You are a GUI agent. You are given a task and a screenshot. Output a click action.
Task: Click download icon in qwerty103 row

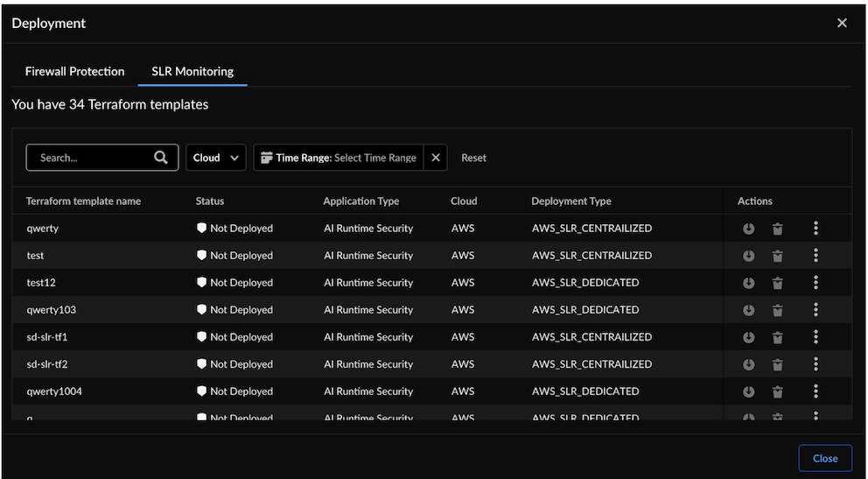[x=749, y=310]
